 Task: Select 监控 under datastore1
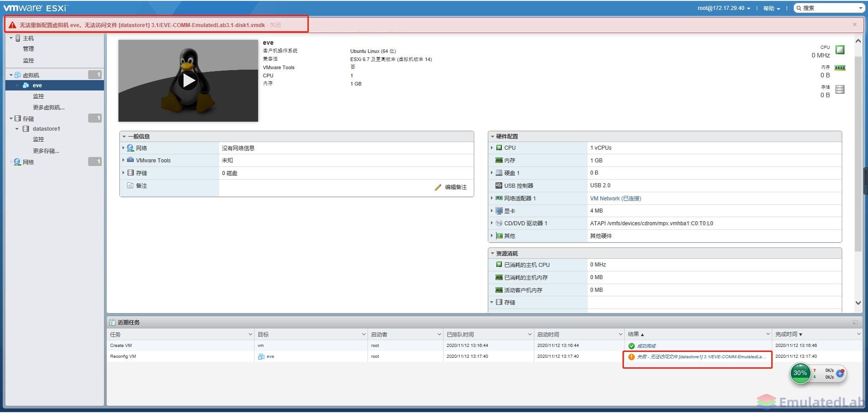38,140
